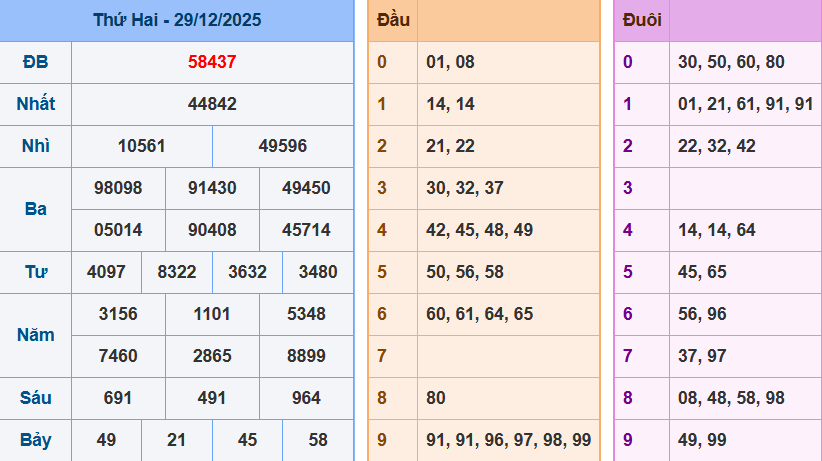Image resolution: width=822 pixels, height=461 pixels.
Task: Click the Đuôi column header
Action: point(641,20)
